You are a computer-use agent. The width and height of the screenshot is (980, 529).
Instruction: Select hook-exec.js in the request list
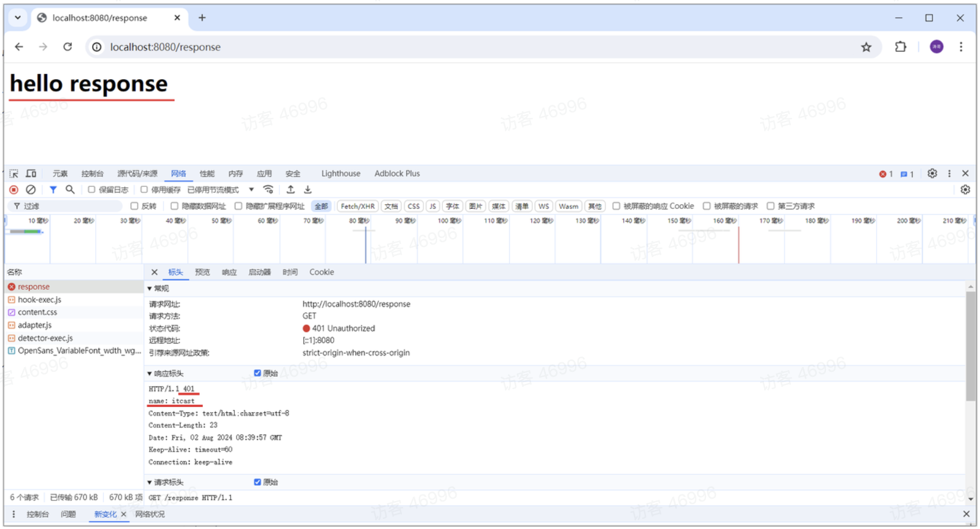pos(39,300)
